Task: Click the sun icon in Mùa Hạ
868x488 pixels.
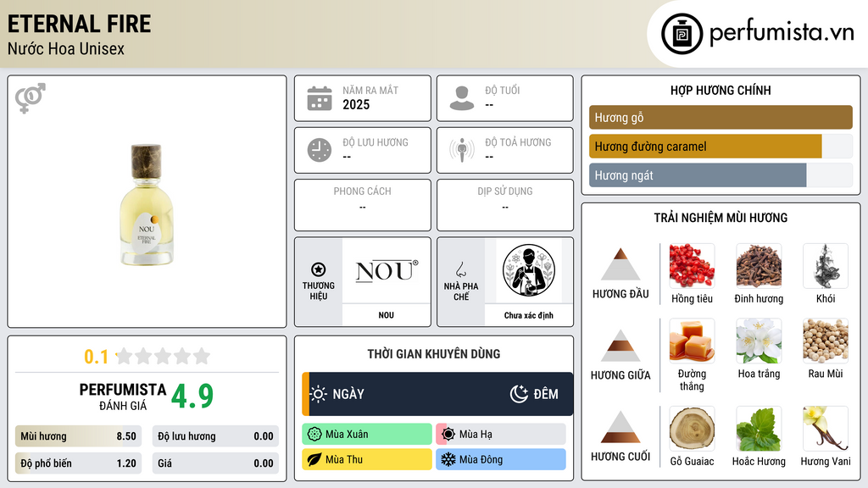Action: pos(448,435)
